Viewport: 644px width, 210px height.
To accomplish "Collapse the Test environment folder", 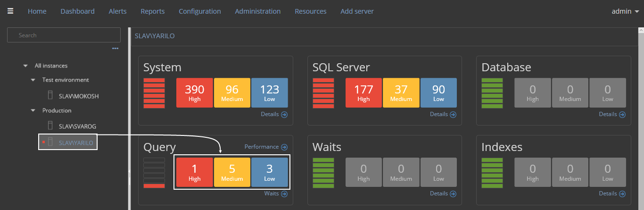I will tap(33, 80).
